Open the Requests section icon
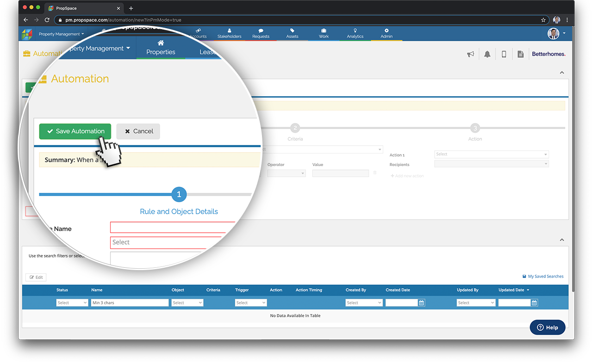The height and width of the screenshot is (364, 593). pos(261,32)
